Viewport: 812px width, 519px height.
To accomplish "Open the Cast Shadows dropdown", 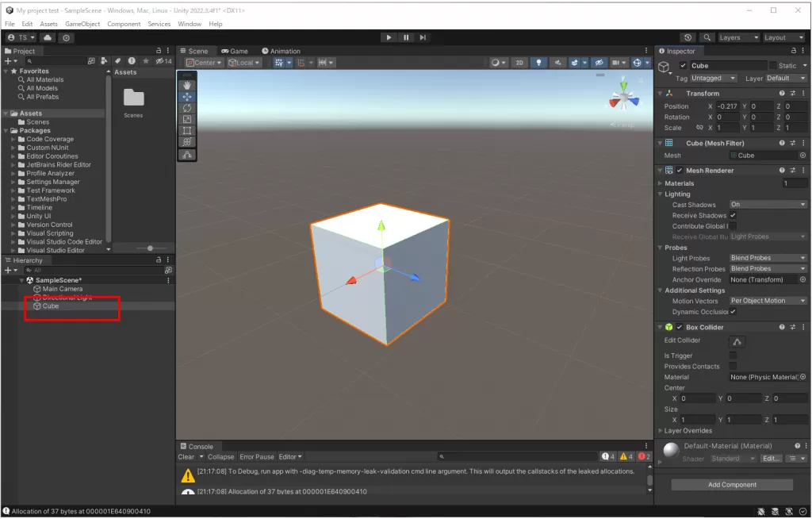I will point(767,205).
